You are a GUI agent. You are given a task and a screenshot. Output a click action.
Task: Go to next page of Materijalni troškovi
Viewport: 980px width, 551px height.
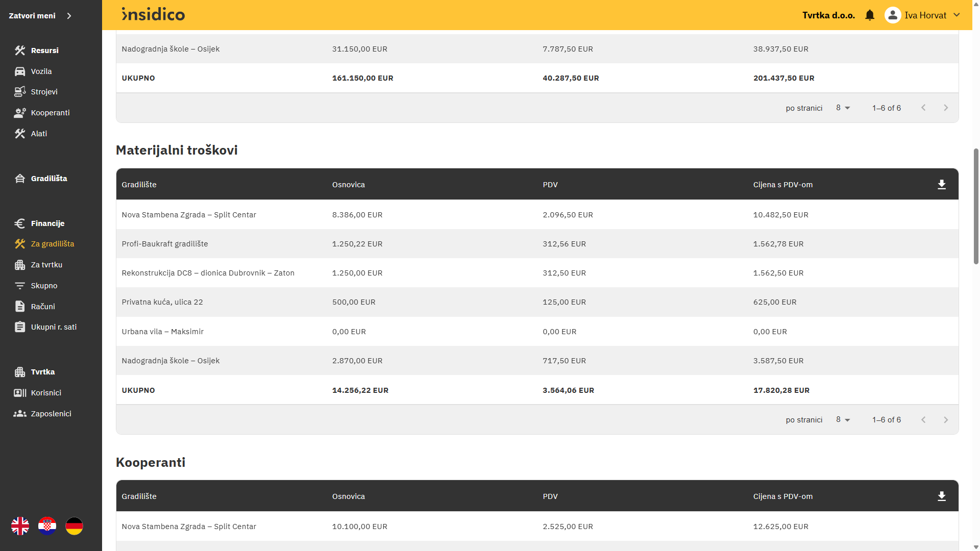point(946,420)
